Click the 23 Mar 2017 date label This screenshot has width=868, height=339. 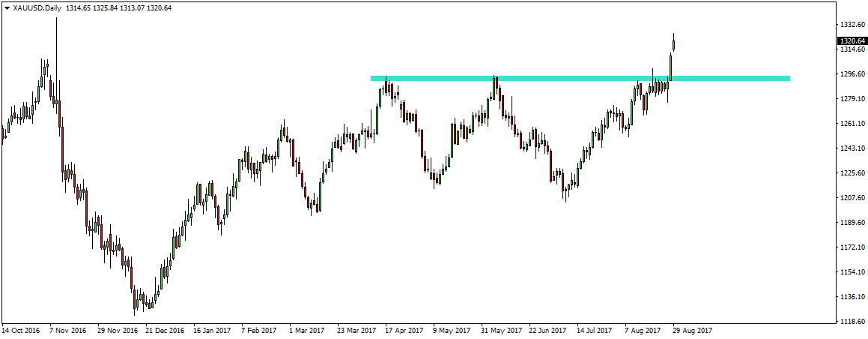coord(357,331)
